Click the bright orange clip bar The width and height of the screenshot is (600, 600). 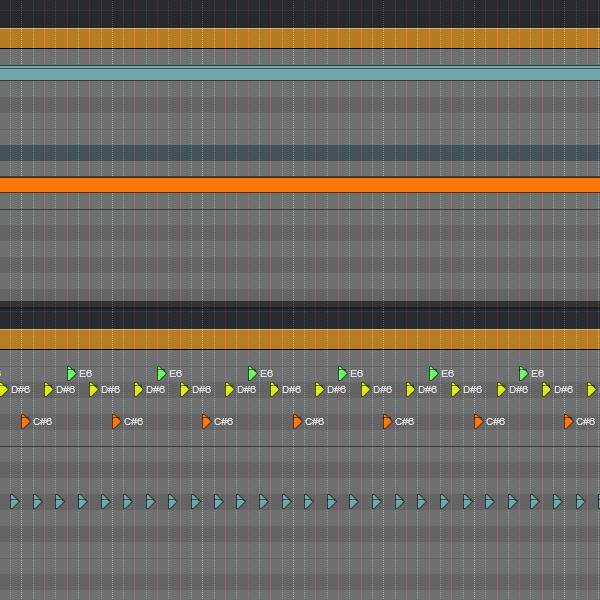pyautogui.click(x=300, y=185)
